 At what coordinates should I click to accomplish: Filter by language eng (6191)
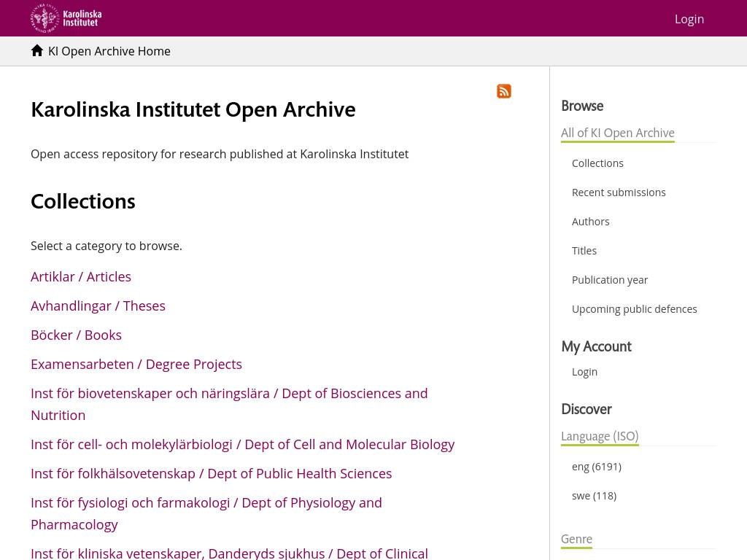tap(597, 467)
